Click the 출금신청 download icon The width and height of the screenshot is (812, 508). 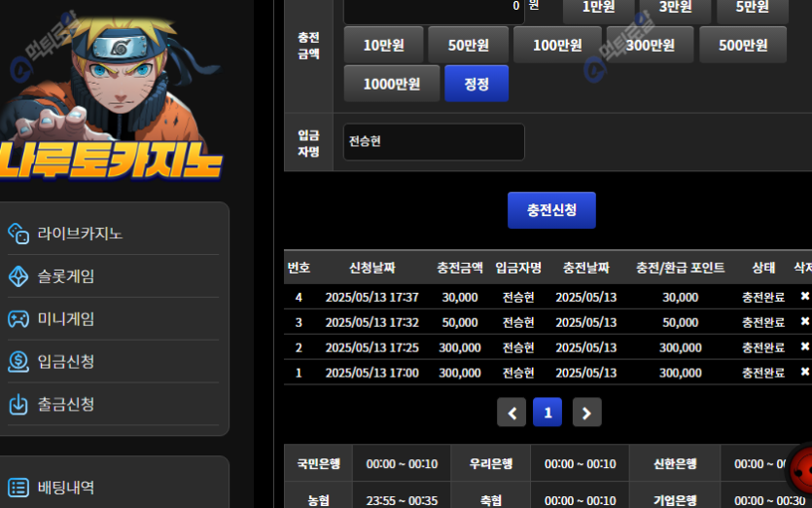click(18, 404)
